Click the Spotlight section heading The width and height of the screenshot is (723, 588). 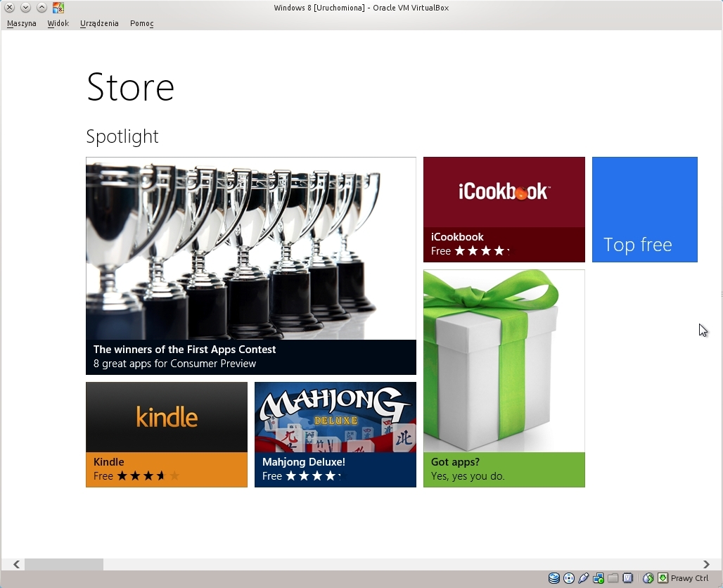pyautogui.click(x=122, y=136)
